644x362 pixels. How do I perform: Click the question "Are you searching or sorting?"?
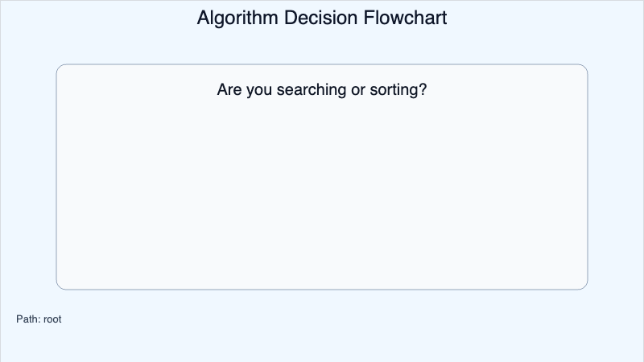322,89
